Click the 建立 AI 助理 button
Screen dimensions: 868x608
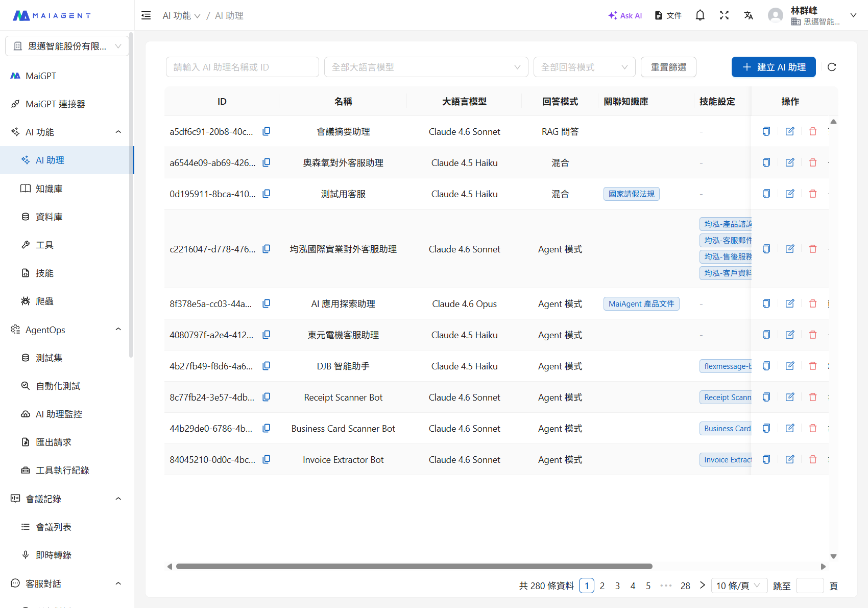pyautogui.click(x=773, y=67)
